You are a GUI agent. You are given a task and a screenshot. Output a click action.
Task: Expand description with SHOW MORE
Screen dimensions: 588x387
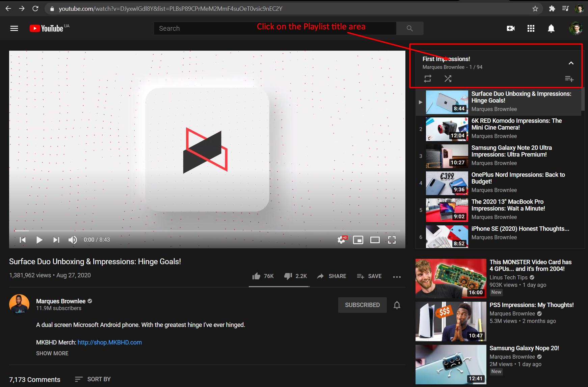52,353
